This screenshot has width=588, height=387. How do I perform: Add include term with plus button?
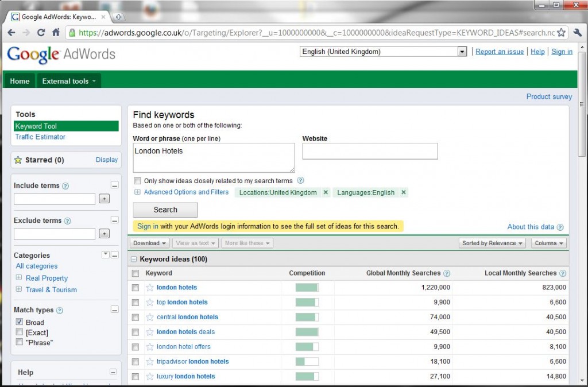[105, 199]
